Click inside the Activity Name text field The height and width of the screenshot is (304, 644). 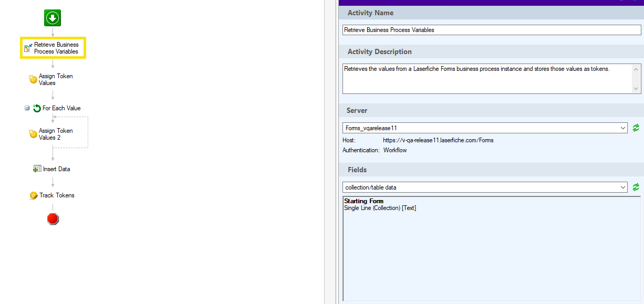tap(492, 30)
